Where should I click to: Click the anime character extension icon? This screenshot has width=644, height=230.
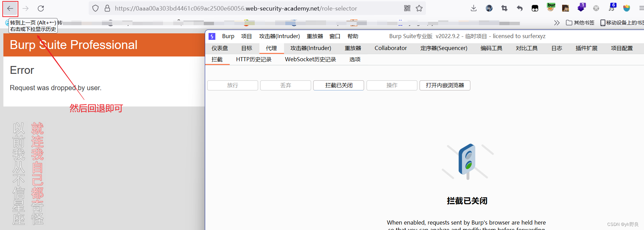[x=566, y=8]
